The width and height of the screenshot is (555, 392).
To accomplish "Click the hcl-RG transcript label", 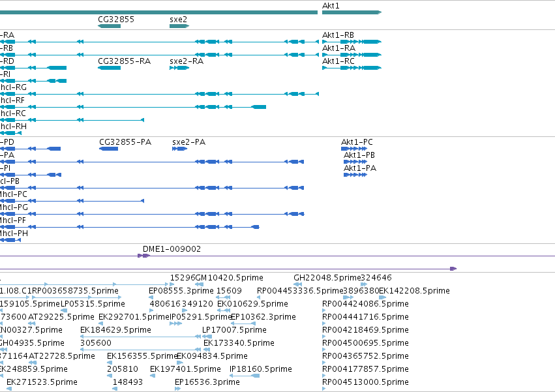I will point(13,87).
